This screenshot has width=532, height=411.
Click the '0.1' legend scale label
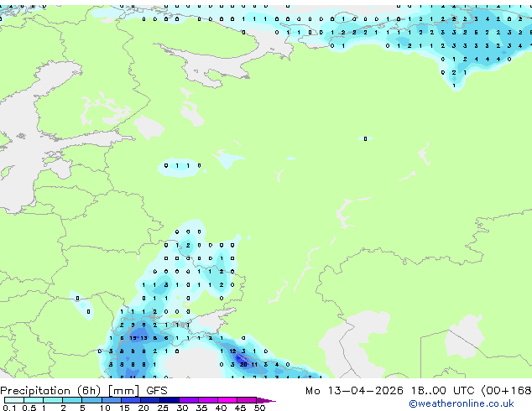click(9, 408)
